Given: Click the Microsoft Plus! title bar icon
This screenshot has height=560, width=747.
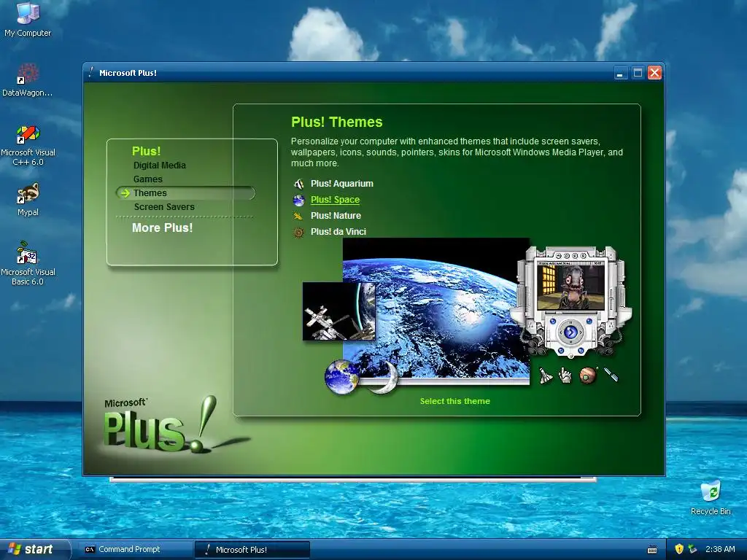Looking at the screenshot, I should [x=91, y=72].
